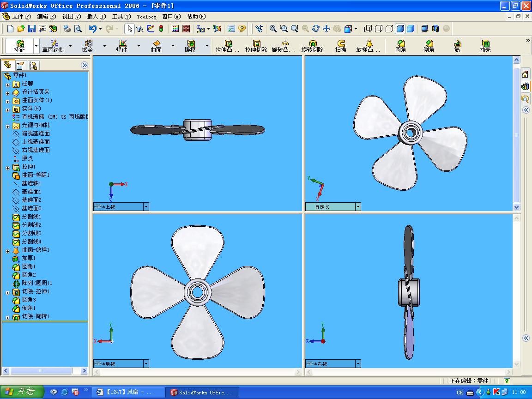
Task: Click the brick Texture icon
Action: tap(186, 29)
